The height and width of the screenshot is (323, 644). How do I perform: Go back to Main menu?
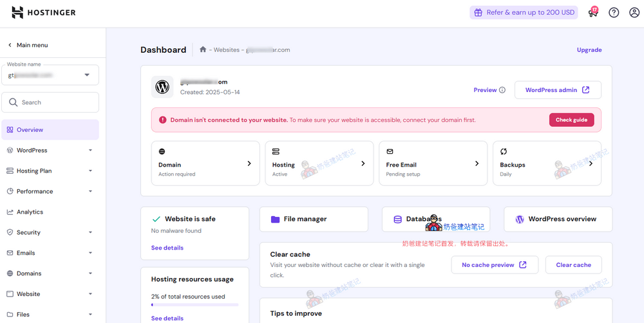[x=28, y=45]
